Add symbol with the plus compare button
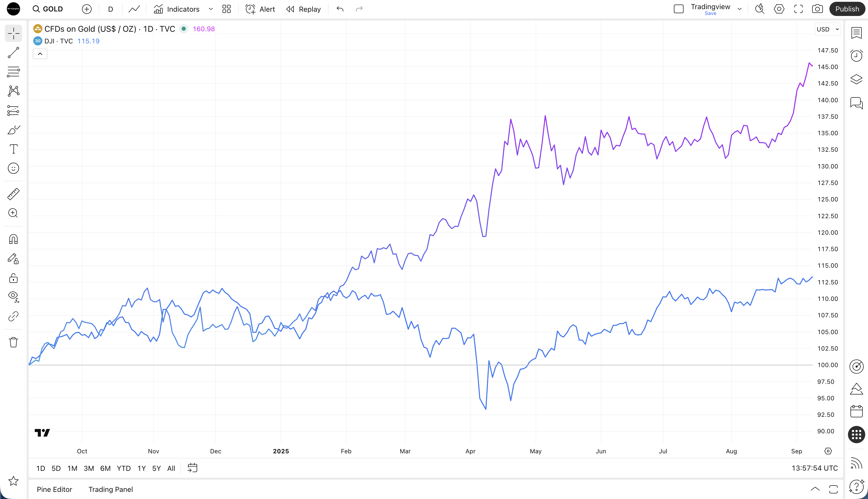 (87, 9)
